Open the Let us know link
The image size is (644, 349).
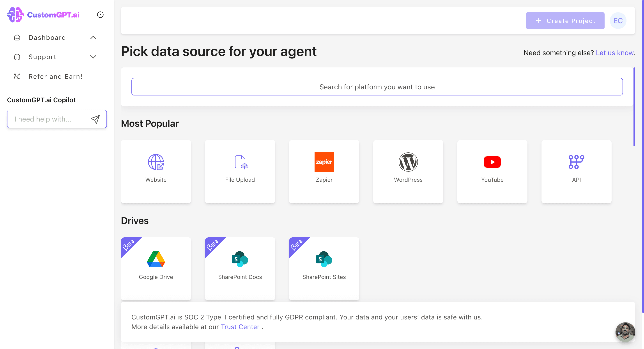614,53
